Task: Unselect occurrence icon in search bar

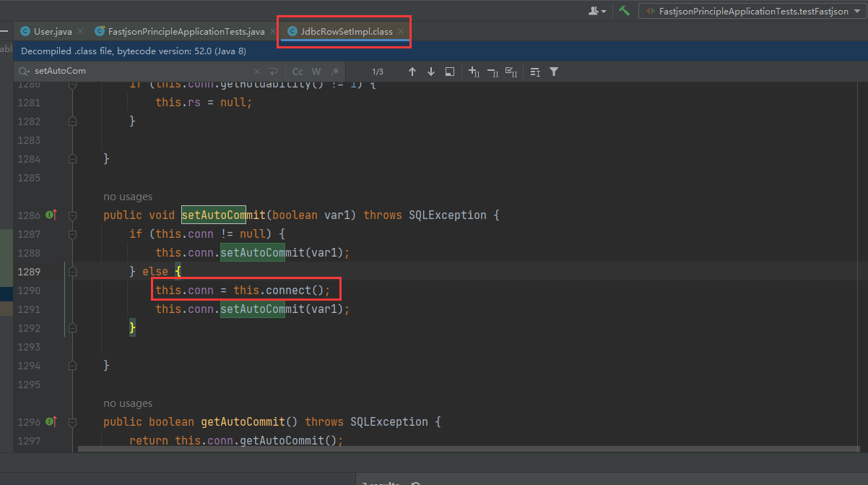Action: point(492,72)
